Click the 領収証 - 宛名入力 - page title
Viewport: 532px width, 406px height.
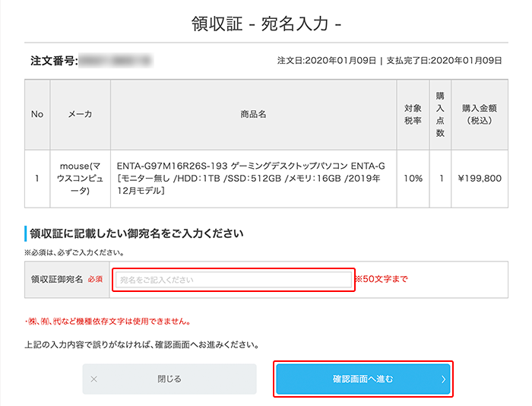click(x=266, y=24)
